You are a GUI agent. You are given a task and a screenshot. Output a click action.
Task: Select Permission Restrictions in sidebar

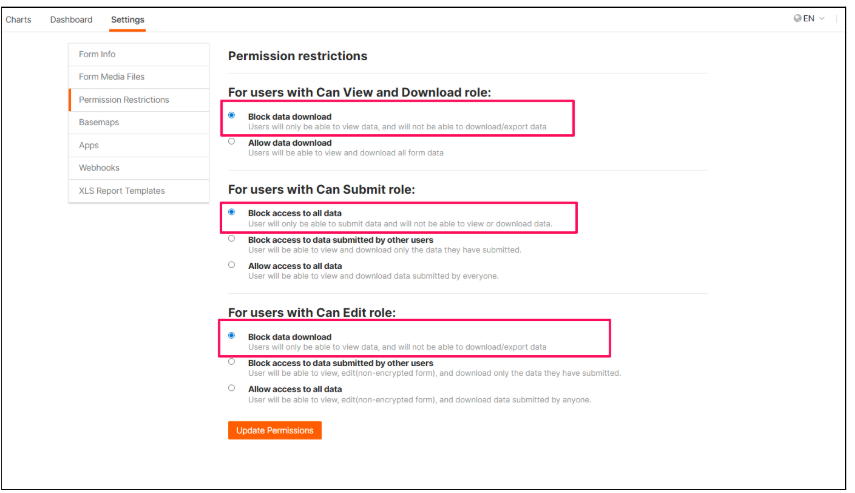pos(124,100)
